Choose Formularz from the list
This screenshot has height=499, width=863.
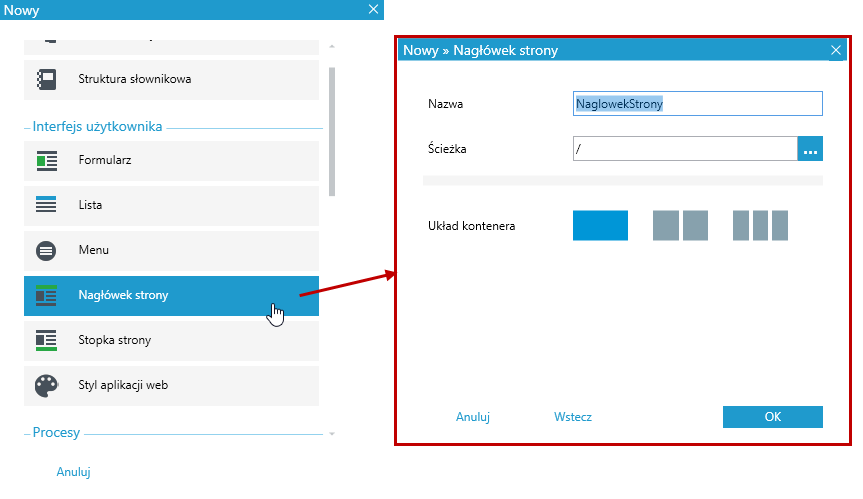(x=171, y=161)
